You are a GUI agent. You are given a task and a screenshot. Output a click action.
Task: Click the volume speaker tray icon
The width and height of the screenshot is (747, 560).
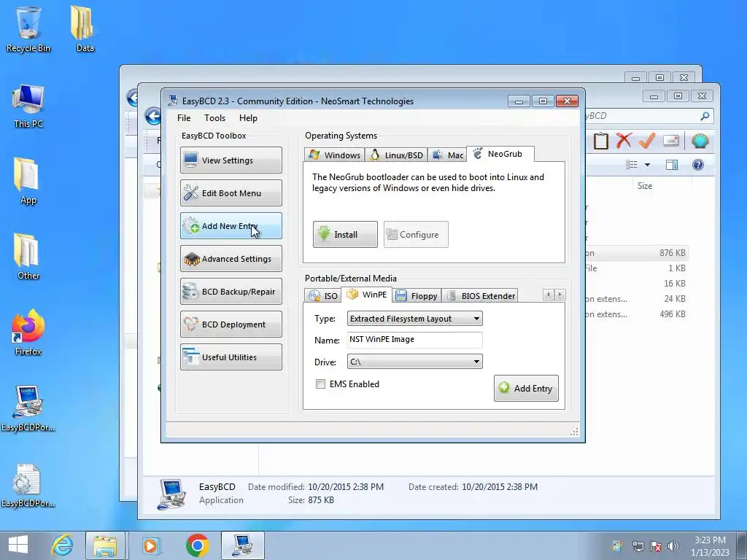(x=673, y=546)
